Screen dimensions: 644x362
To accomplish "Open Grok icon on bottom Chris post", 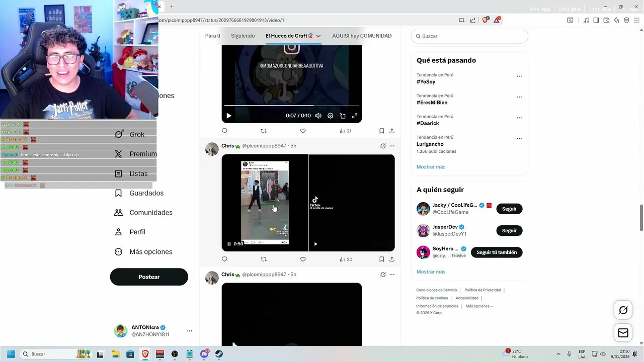I will 383,275.
